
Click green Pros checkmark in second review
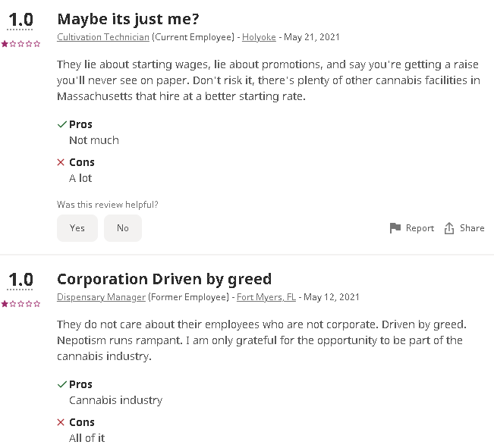point(61,384)
